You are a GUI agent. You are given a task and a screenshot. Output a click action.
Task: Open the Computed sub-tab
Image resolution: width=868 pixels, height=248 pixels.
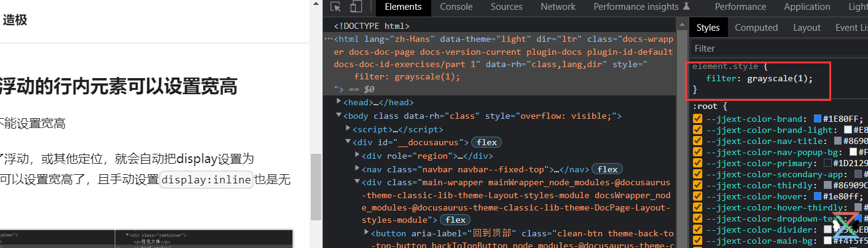click(x=756, y=28)
